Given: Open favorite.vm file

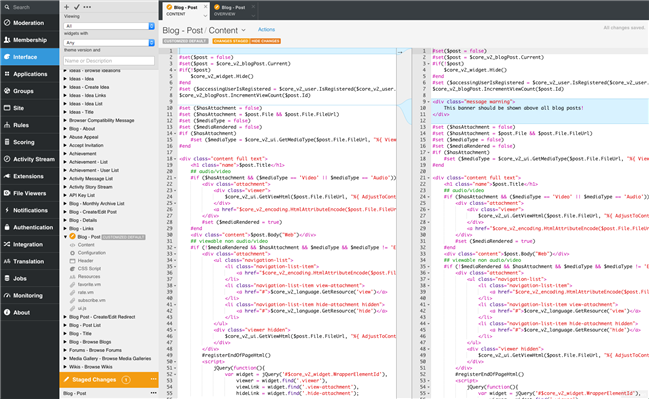Looking at the screenshot, I should coord(89,284).
